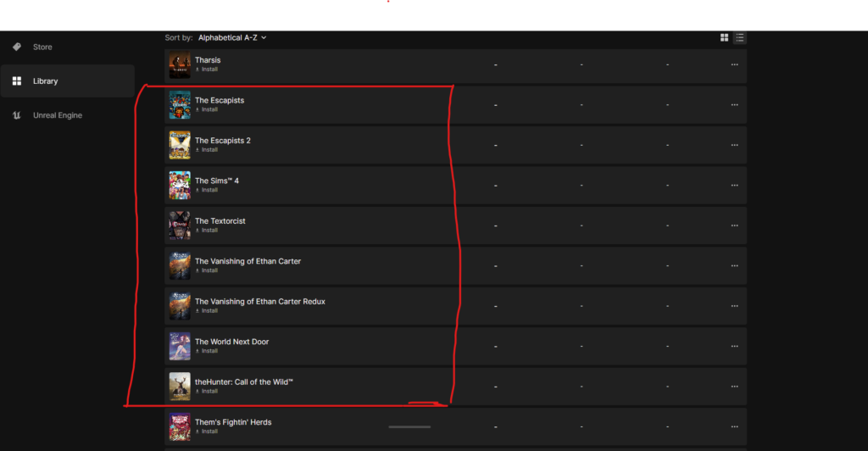The height and width of the screenshot is (451, 868).
Task: Open more options for Tharsis
Action: [735, 64]
